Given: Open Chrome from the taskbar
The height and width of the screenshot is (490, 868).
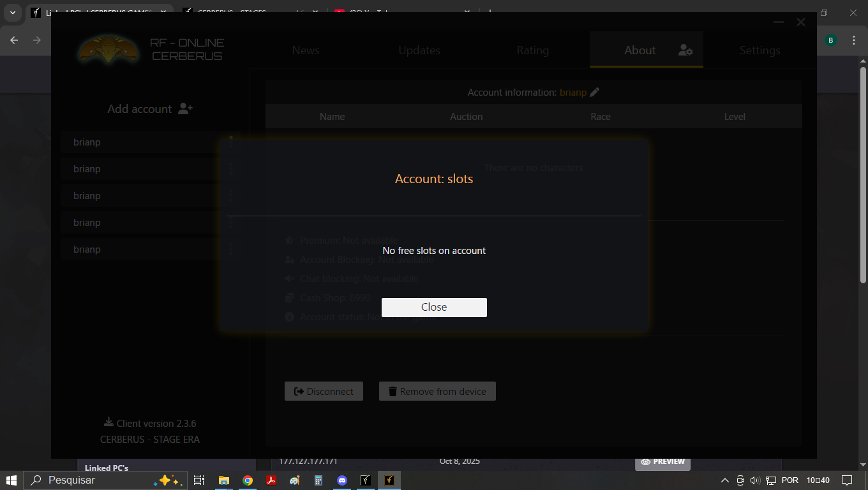Looking at the screenshot, I should [x=248, y=480].
